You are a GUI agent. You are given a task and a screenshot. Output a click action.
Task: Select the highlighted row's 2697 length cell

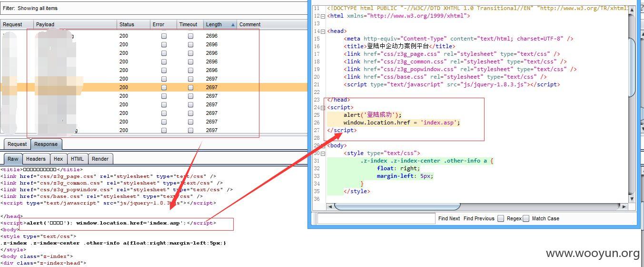point(212,87)
